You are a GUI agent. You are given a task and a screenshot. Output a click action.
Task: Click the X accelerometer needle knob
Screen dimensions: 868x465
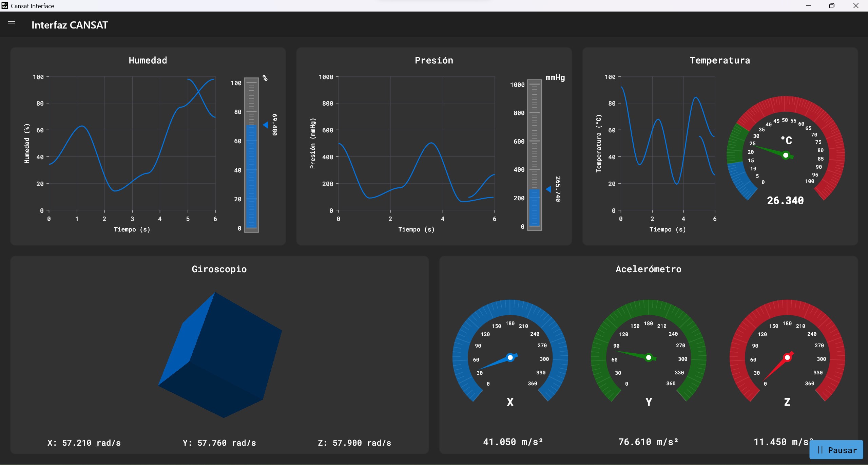point(510,357)
